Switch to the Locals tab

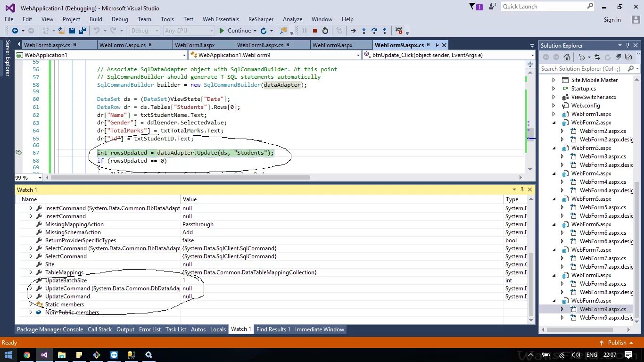(x=218, y=329)
